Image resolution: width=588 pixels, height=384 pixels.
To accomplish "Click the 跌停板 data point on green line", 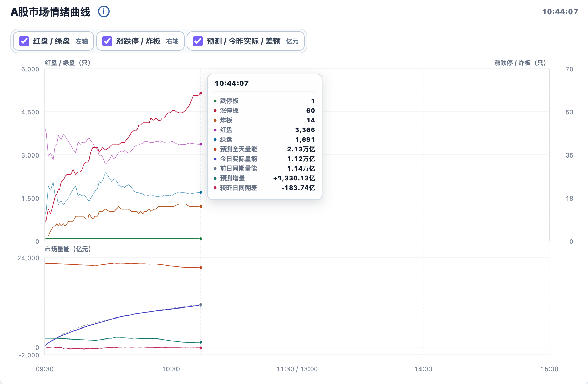I will coord(201,239).
